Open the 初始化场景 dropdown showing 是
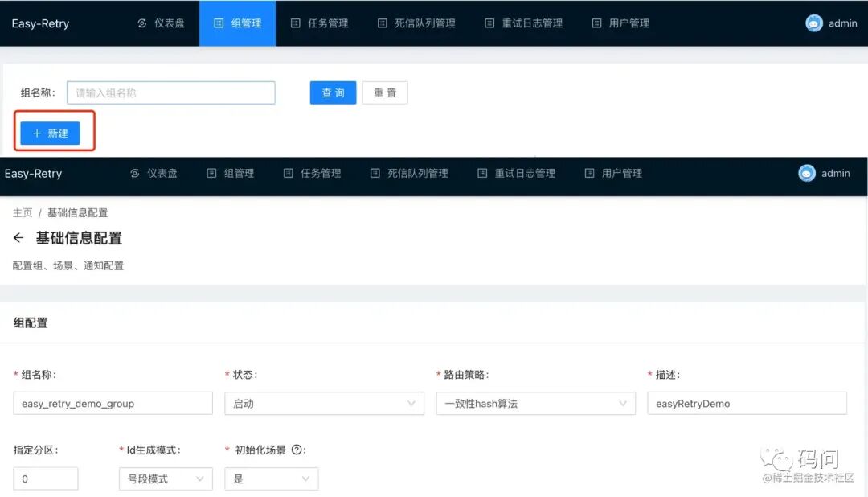 (272, 479)
